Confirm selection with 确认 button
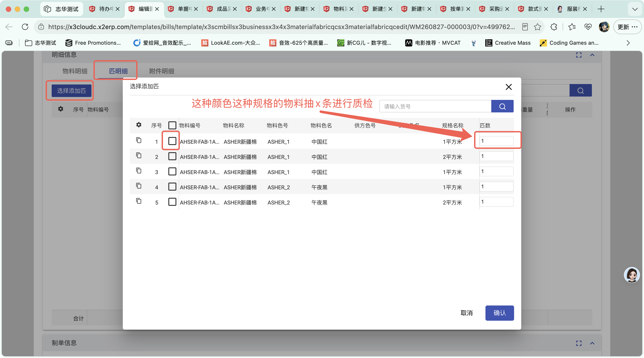The image size is (644, 358). (x=500, y=313)
